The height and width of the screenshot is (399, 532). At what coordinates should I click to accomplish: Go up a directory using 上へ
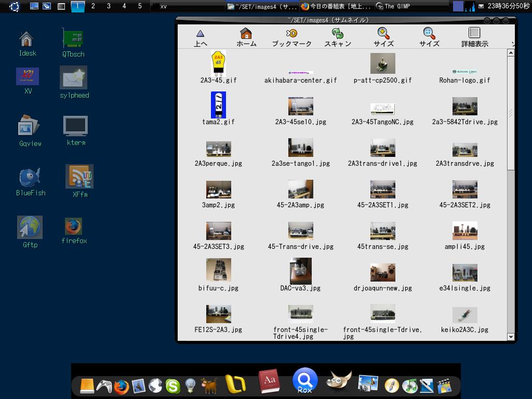click(x=201, y=36)
